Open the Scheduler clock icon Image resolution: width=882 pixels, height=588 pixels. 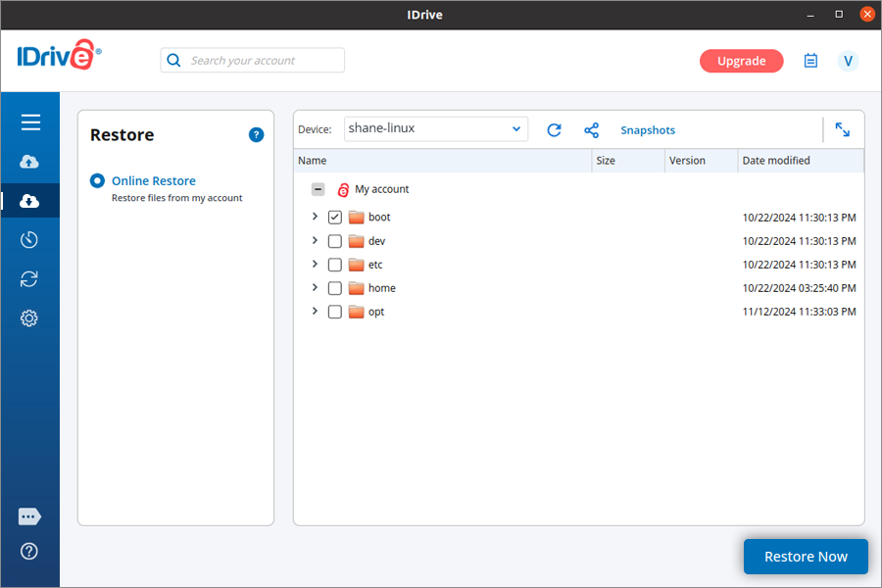pyautogui.click(x=29, y=240)
